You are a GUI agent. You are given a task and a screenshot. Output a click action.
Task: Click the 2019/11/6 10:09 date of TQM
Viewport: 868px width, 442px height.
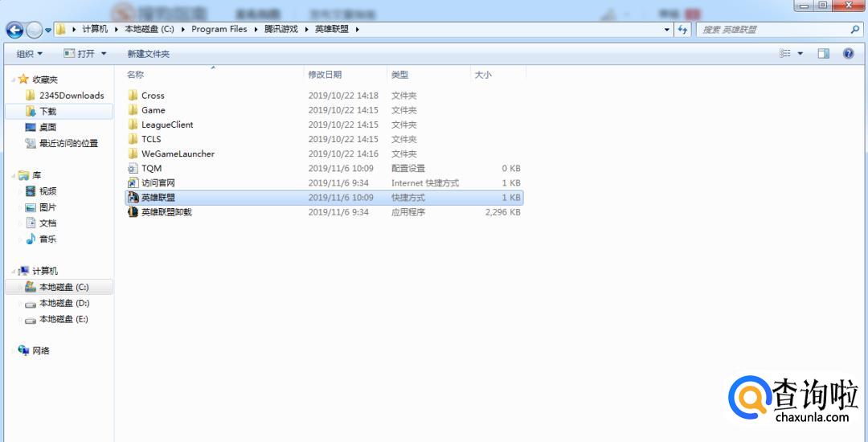[x=341, y=168]
